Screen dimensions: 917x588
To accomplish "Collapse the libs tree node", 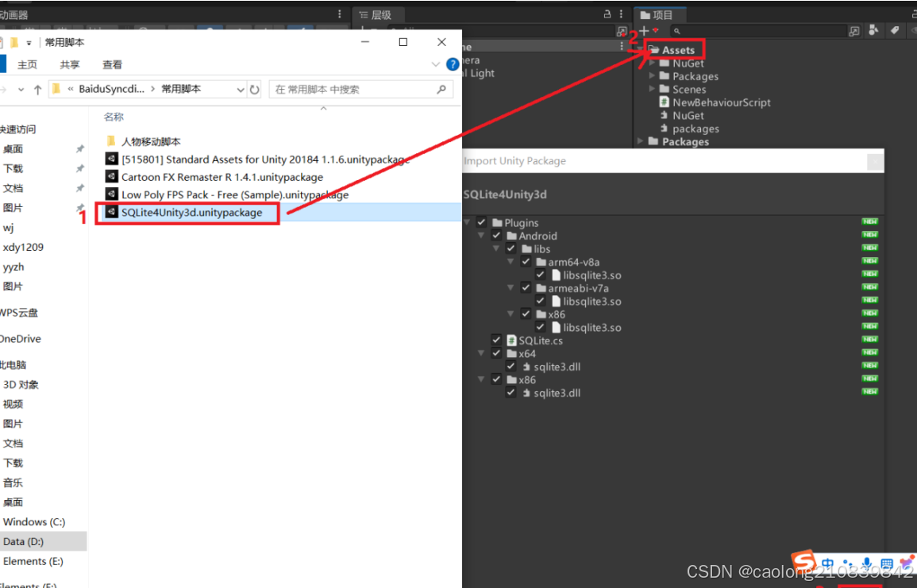I will coord(496,249).
